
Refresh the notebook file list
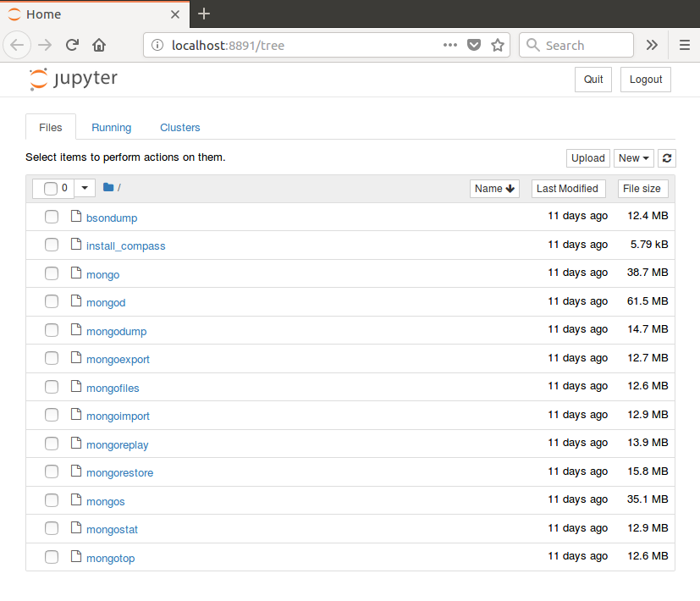[667, 158]
